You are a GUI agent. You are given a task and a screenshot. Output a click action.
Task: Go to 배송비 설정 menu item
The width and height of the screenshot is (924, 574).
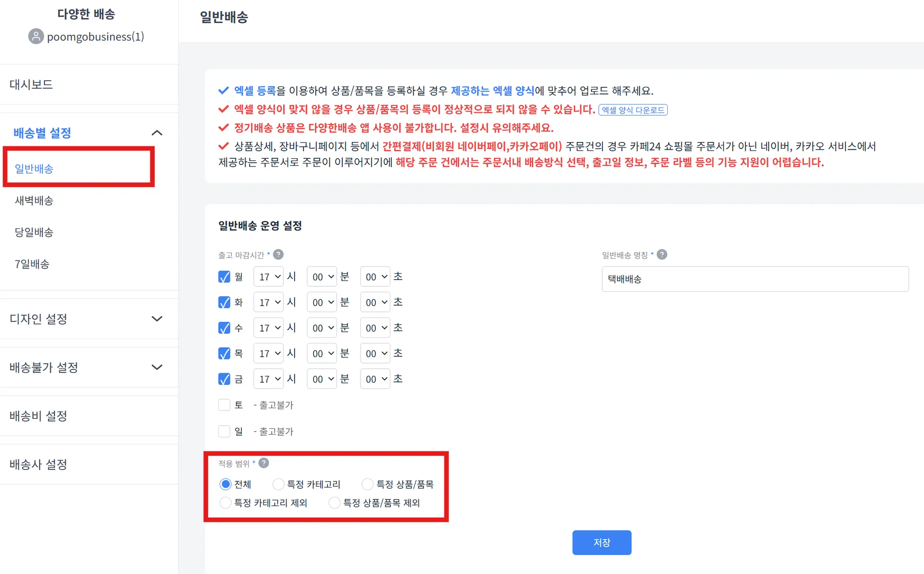(38, 416)
